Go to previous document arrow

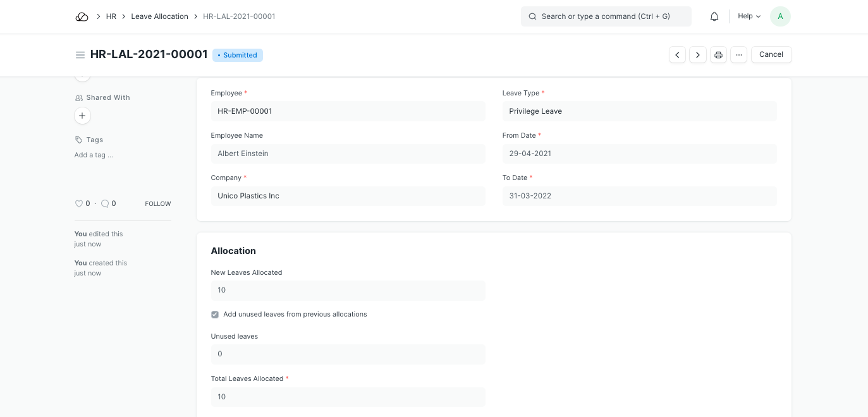pyautogui.click(x=677, y=55)
